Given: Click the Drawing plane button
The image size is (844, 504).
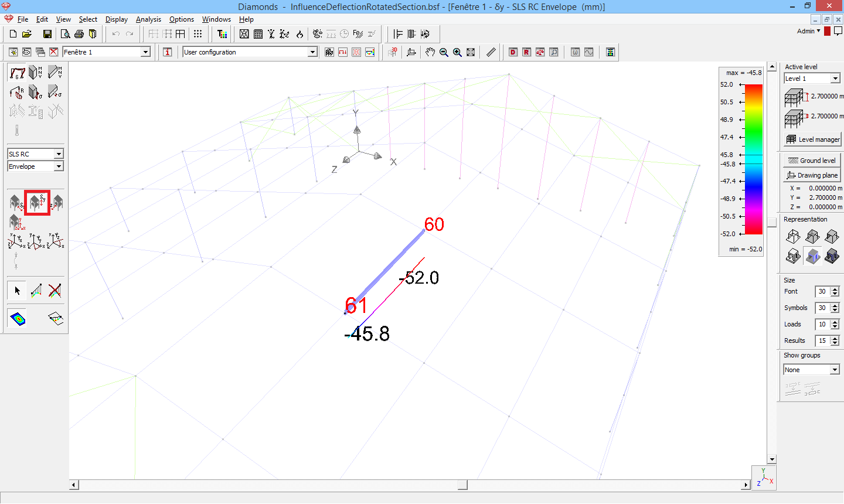Looking at the screenshot, I should coord(812,175).
